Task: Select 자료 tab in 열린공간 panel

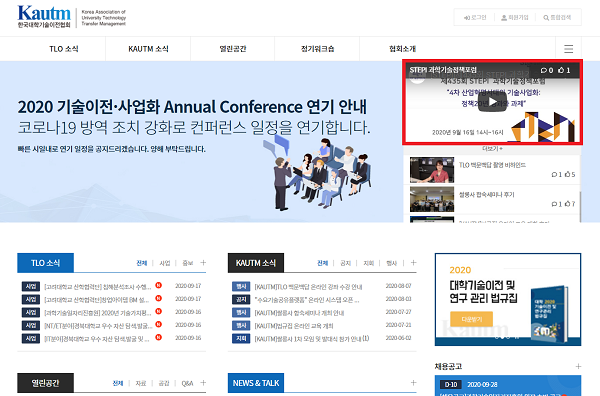Action: (x=141, y=383)
